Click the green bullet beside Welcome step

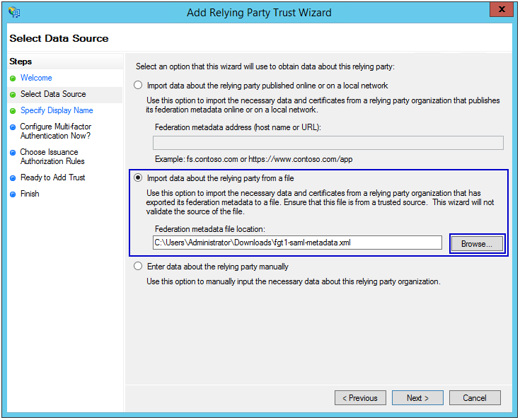pyautogui.click(x=13, y=78)
